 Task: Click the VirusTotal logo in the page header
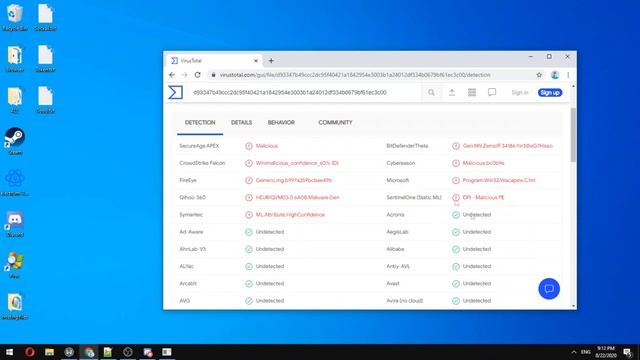point(176,93)
